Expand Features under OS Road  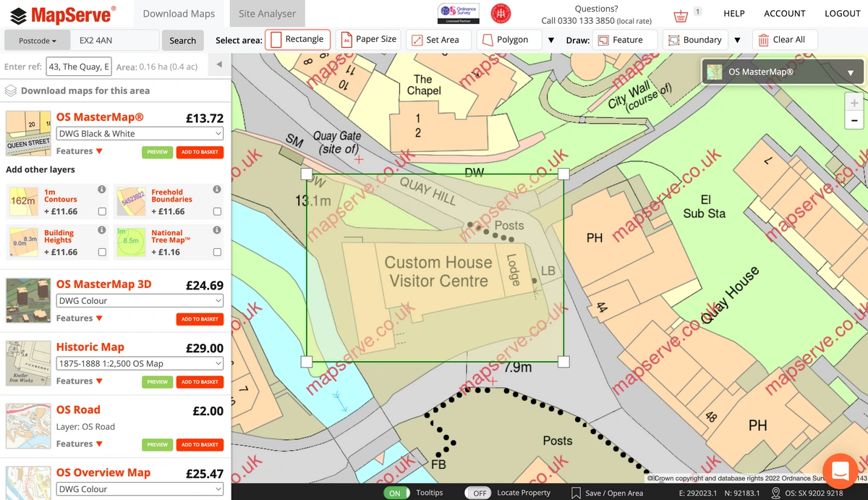[80, 444]
